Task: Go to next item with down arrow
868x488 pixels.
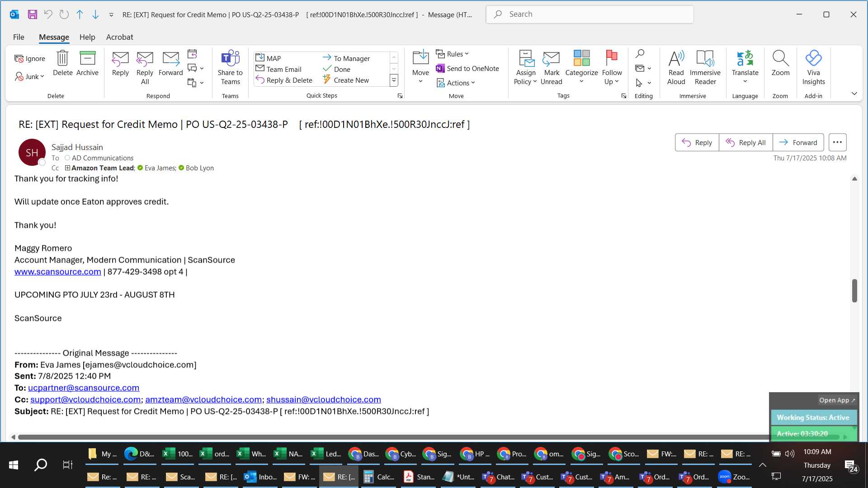Action: tap(95, 14)
